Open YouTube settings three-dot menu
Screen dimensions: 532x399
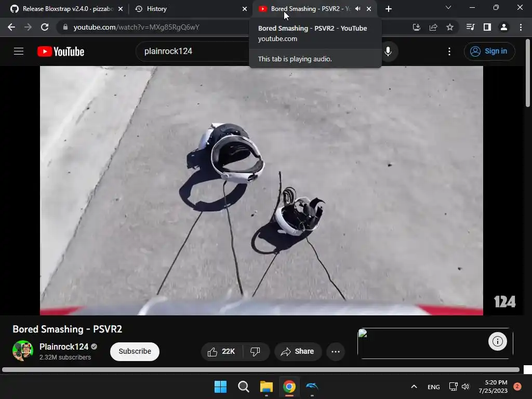click(x=449, y=51)
